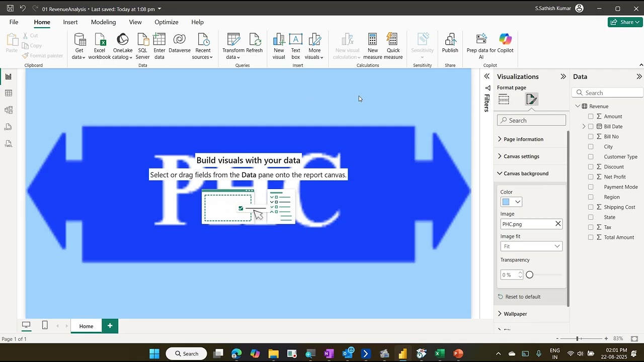This screenshot has height=362, width=644.
Task: Create a New measure
Action: [x=373, y=46]
